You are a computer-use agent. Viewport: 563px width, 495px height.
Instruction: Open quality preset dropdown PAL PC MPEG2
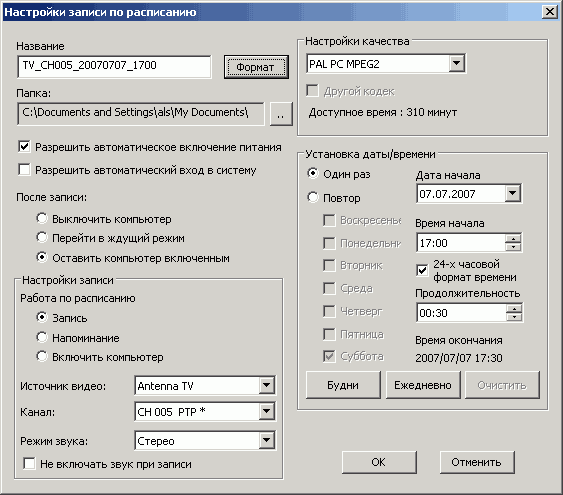pyautogui.click(x=456, y=64)
